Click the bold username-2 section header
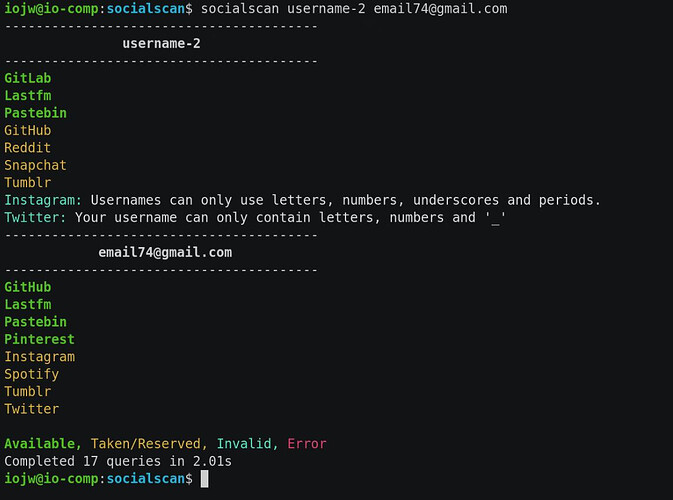 pos(164,43)
